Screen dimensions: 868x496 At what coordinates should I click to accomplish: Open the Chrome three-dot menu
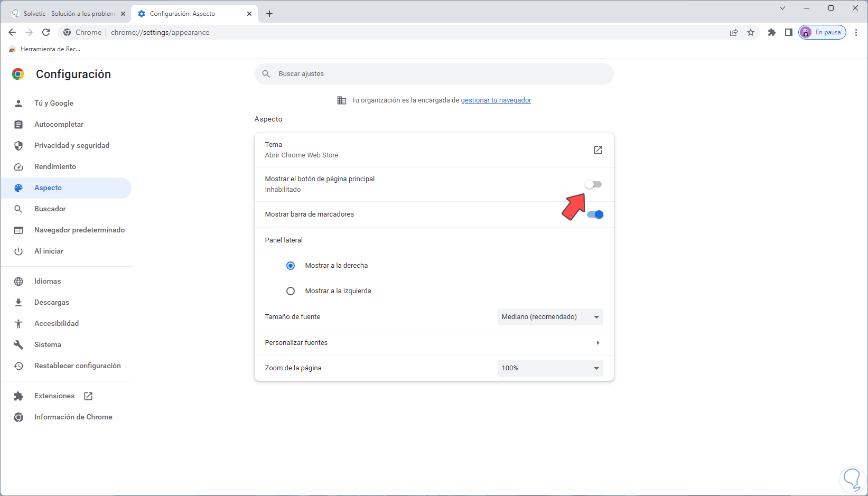(856, 32)
